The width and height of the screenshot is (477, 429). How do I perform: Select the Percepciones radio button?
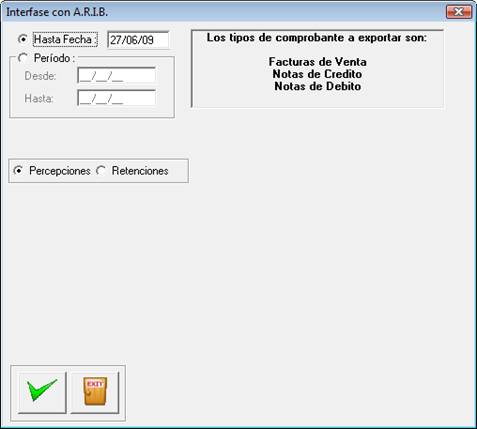[x=18, y=171]
